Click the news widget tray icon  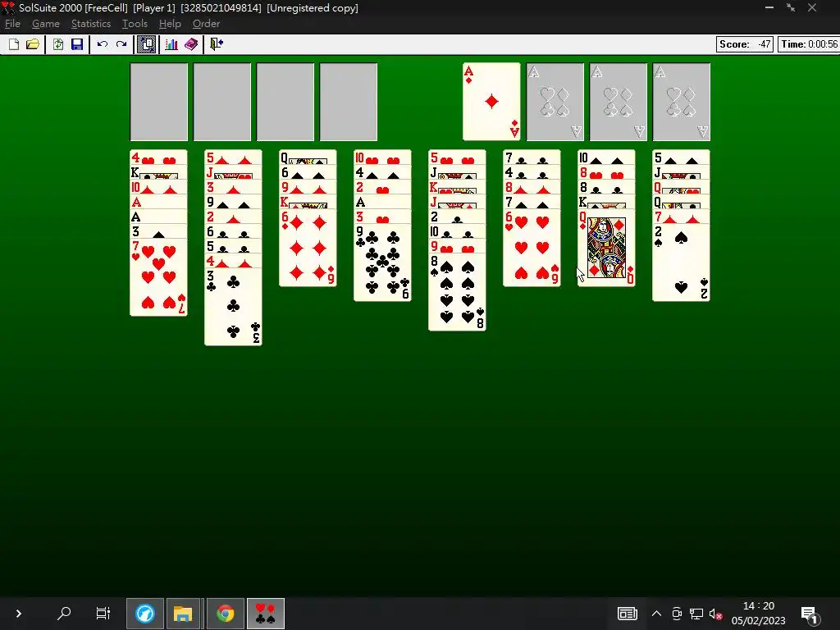[627, 614]
